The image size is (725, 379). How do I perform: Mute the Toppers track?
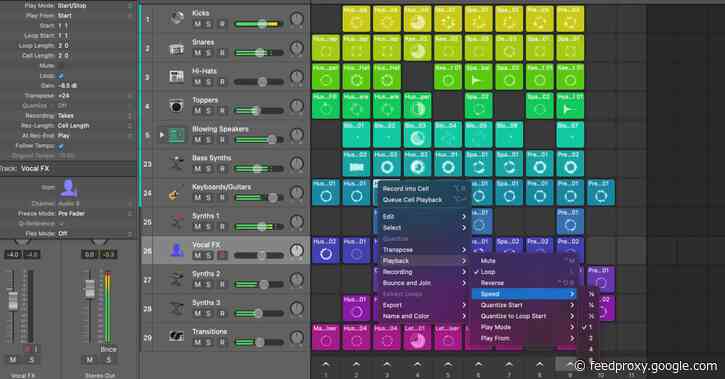point(197,111)
